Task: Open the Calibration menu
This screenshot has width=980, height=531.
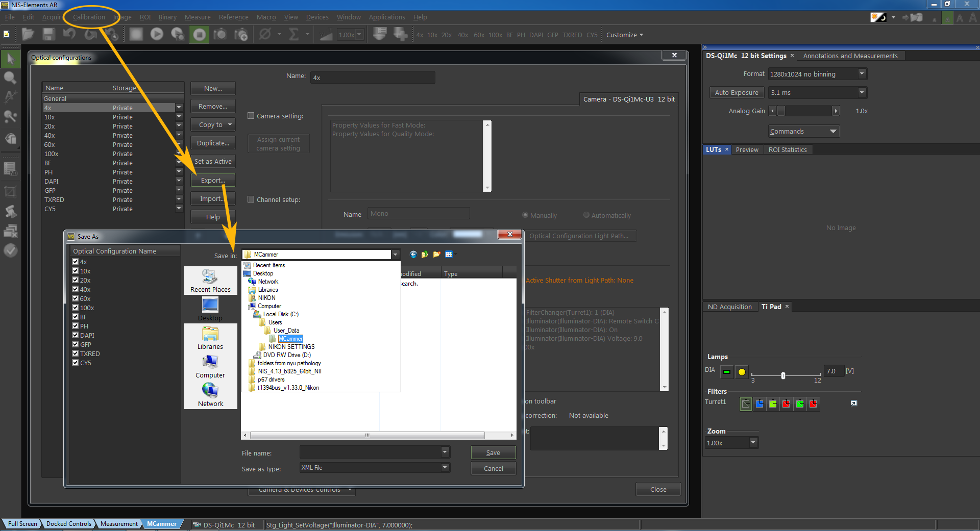Action: 89,17
